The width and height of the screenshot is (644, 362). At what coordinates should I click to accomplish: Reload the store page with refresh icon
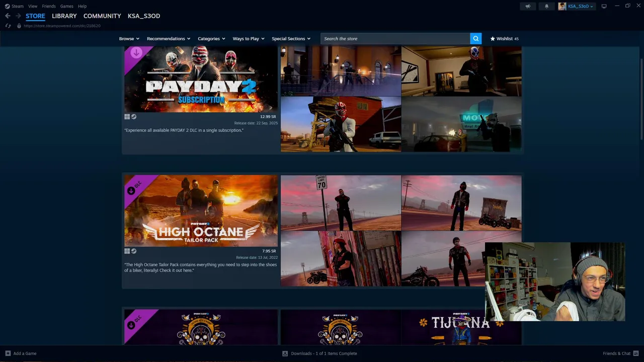[8, 26]
